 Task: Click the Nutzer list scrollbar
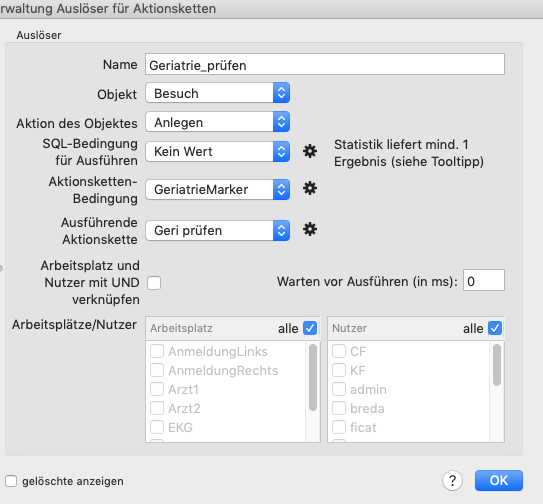(x=497, y=365)
